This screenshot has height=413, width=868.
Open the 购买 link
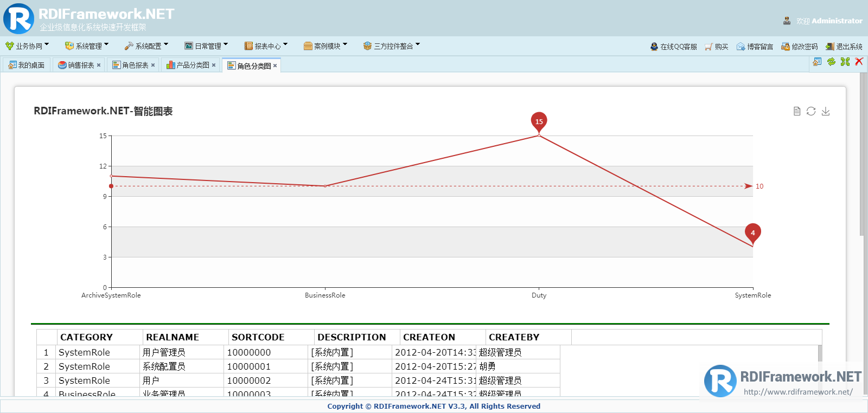point(722,47)
